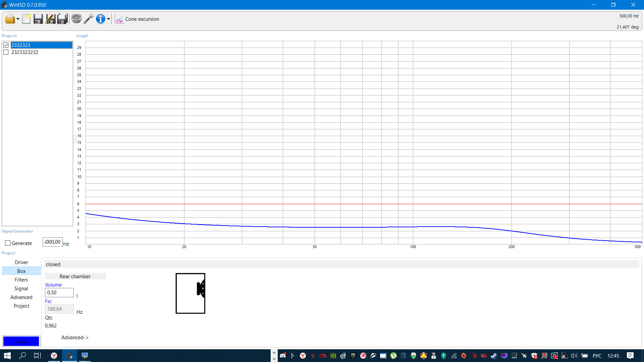The height and width of the screenshot is (362, 644).
Task: Open project with the folder icon
Action: (x=10, y=19)
